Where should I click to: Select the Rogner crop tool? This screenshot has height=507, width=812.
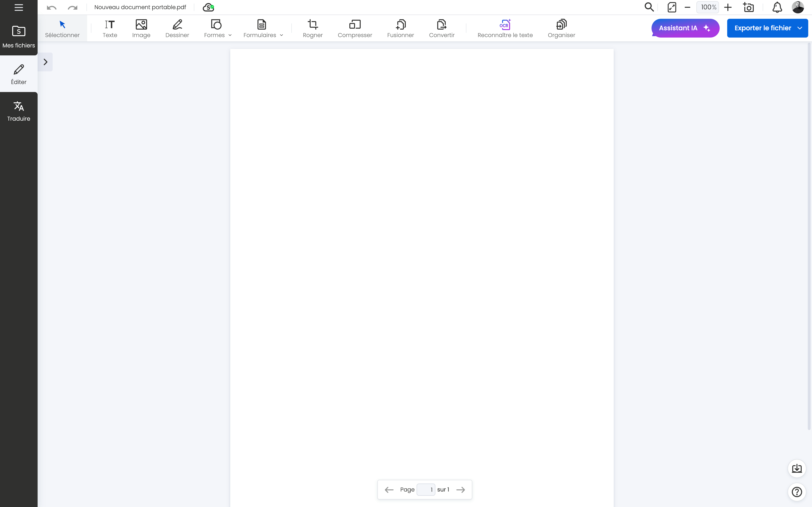pyautogui.click(x=312, y=28)
